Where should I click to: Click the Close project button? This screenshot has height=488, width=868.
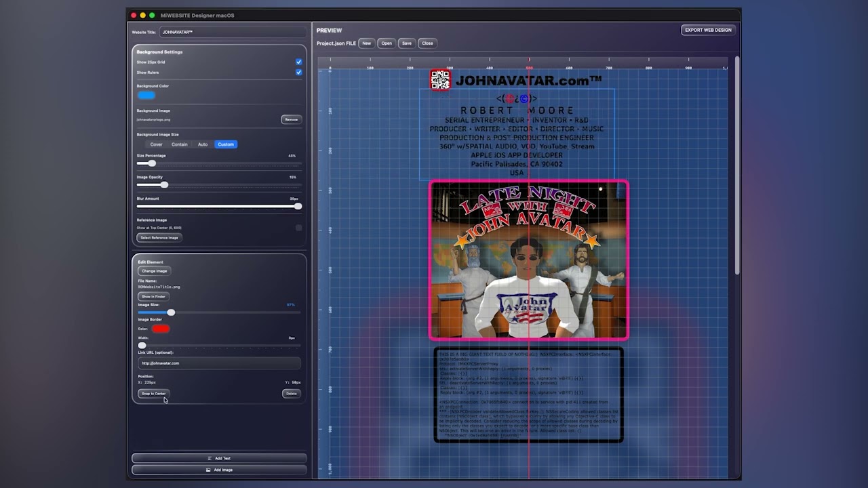[427, 43]
